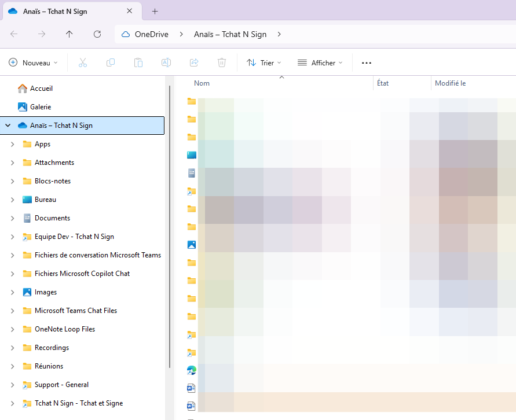This screenshot has width=516, height=420.
Task: Click the Rename icon in toolbar
Action: pyautogui.click(x=166, y=62)
